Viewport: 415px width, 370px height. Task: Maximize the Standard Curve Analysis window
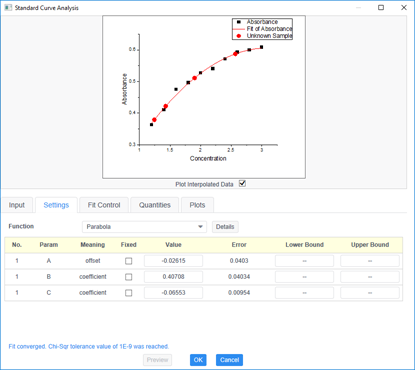(381, 7)
